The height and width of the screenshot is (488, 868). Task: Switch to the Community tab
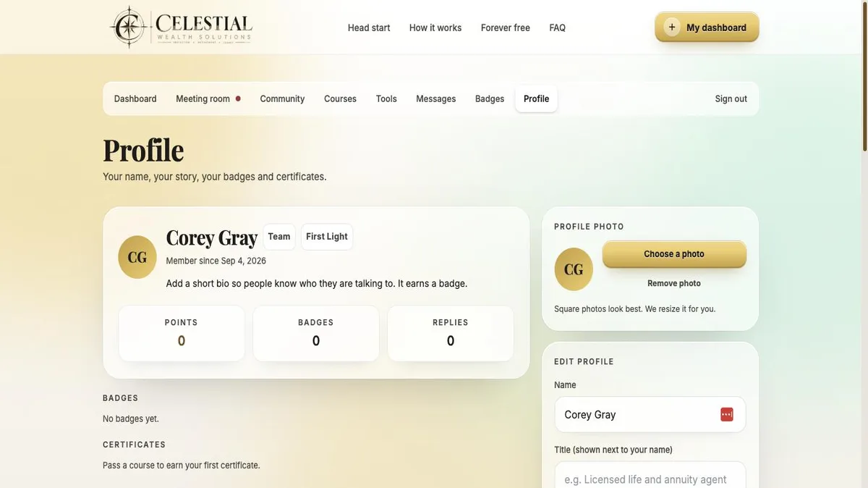(x=282, y=98)
